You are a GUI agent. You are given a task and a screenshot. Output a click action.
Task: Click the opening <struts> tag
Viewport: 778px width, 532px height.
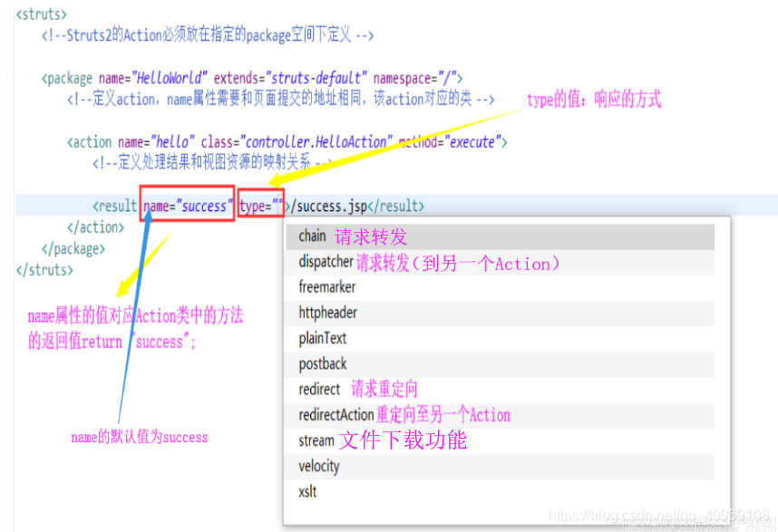(x=42, y=15)
